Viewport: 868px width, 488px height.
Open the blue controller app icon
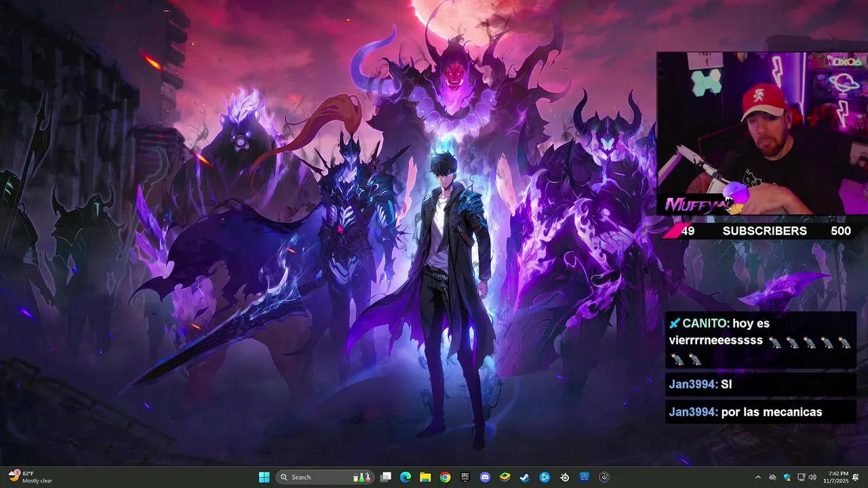(585, 477)
